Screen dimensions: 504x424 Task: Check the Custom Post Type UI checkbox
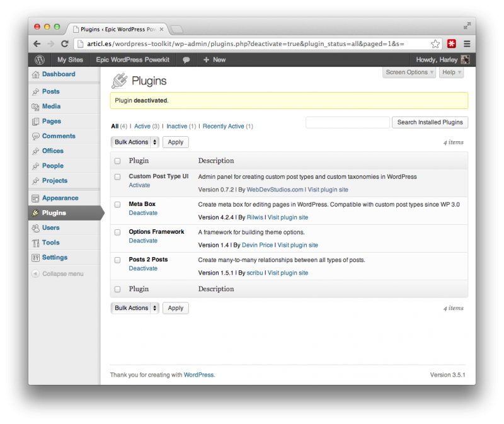click(118, 177)
